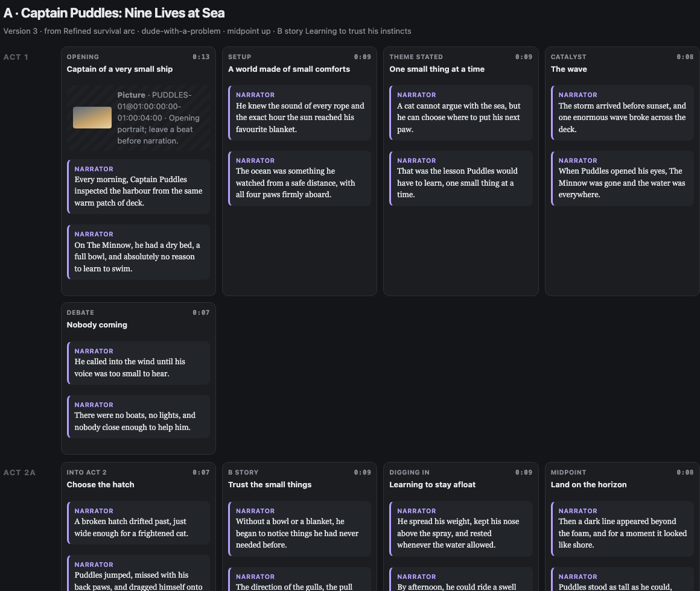Select the line "He spread his weight, kept his nose"

[460, 528]
